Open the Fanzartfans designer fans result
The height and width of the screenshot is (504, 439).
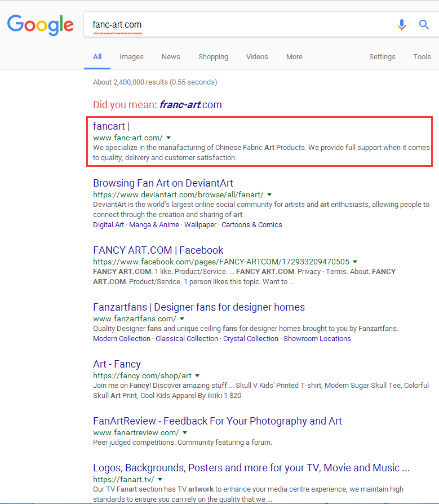tap(199, 307)
